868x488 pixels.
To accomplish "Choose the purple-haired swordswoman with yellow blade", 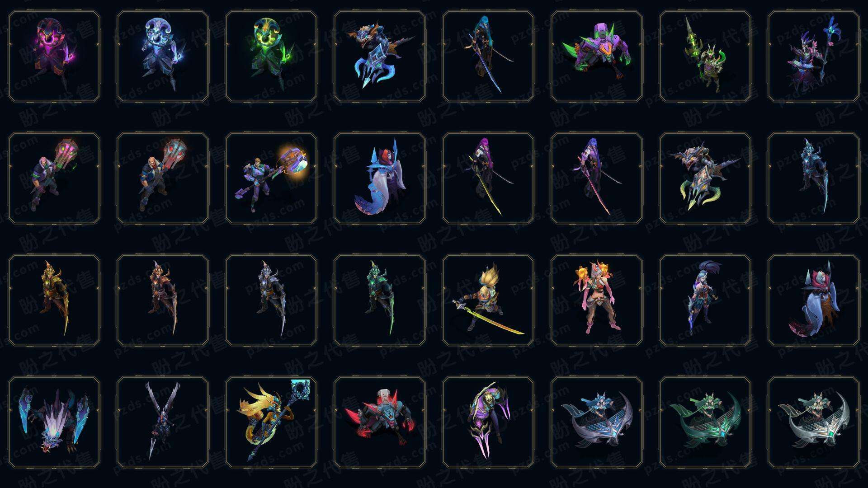I will point(488,178).
